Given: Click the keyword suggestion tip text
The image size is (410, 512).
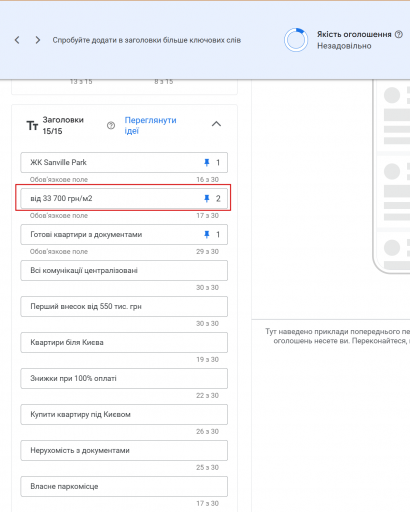Looking at the screenshot, I should tap(147, 40).
